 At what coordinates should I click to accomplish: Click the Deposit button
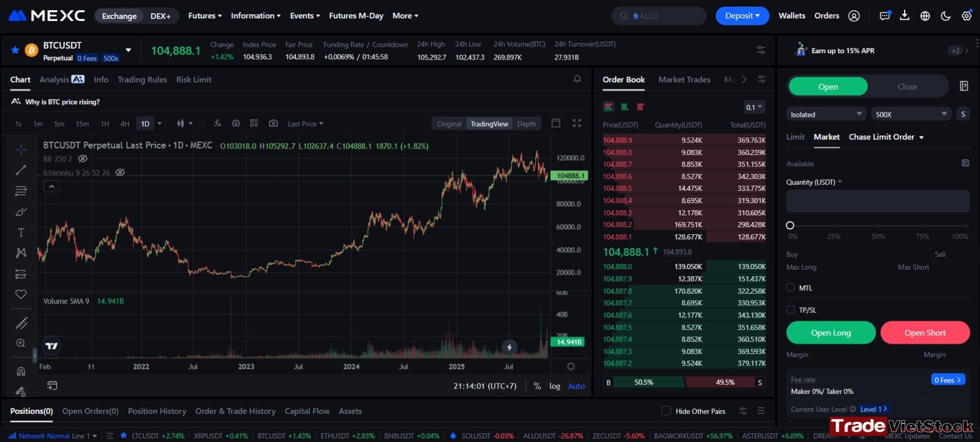[x=742, y=16]
